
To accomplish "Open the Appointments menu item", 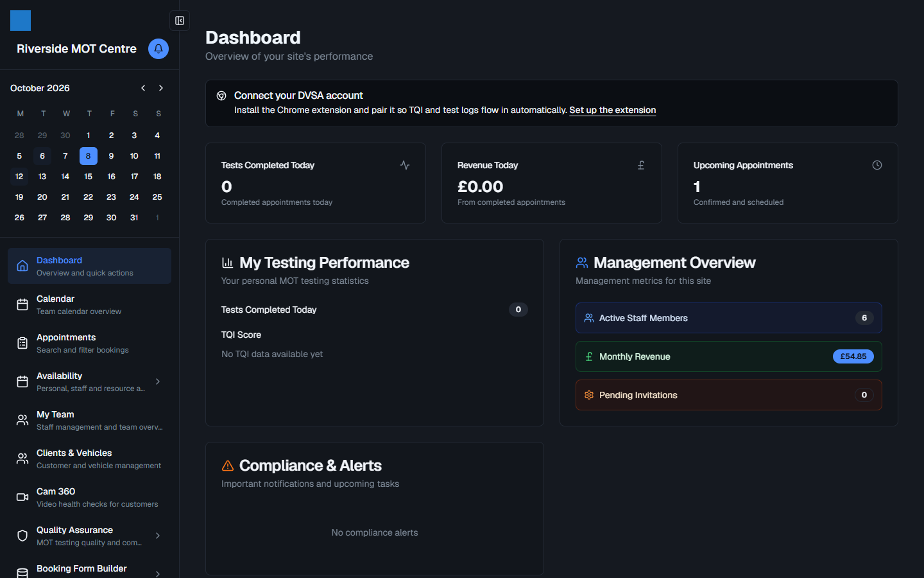I will pos(89,343).
